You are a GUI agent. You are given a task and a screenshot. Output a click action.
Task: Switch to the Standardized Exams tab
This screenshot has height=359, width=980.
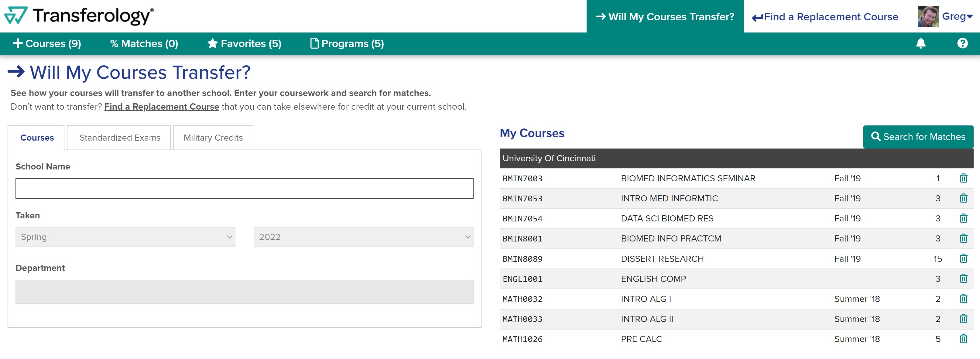pyautogui.click(x=119, y=138)
